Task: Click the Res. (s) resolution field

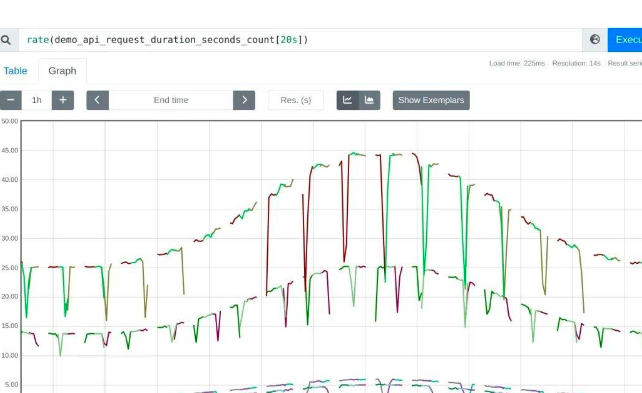Action: [296, 100]
